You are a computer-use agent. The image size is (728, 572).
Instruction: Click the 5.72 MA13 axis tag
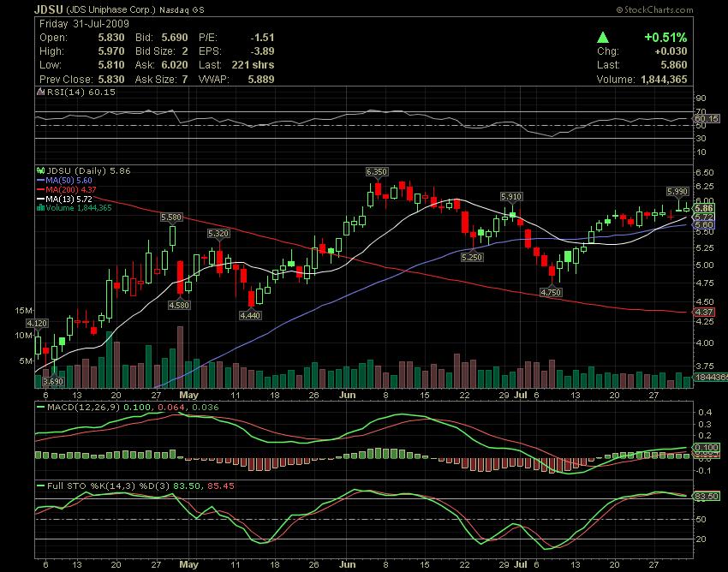pyautogui.click(x=704, y=217)
